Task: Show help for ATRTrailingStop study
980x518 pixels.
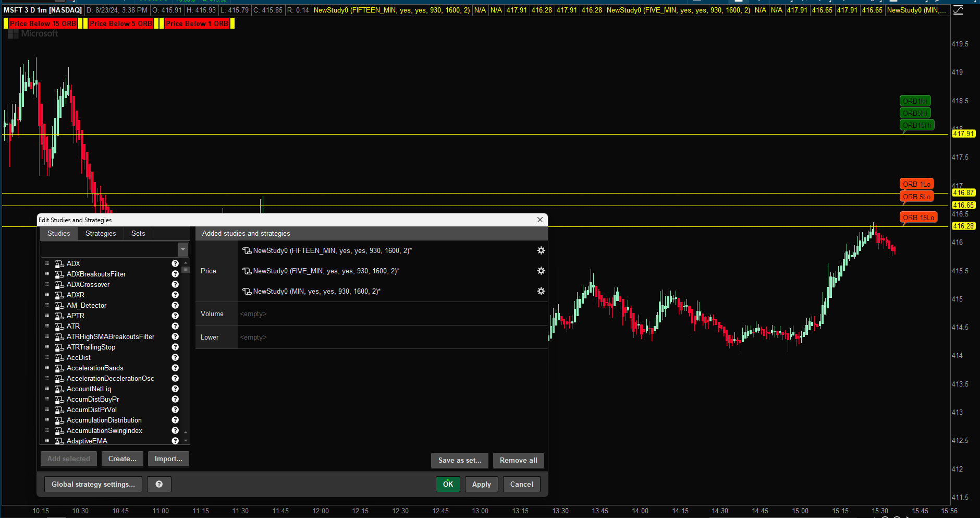Action: click(175, 347)
